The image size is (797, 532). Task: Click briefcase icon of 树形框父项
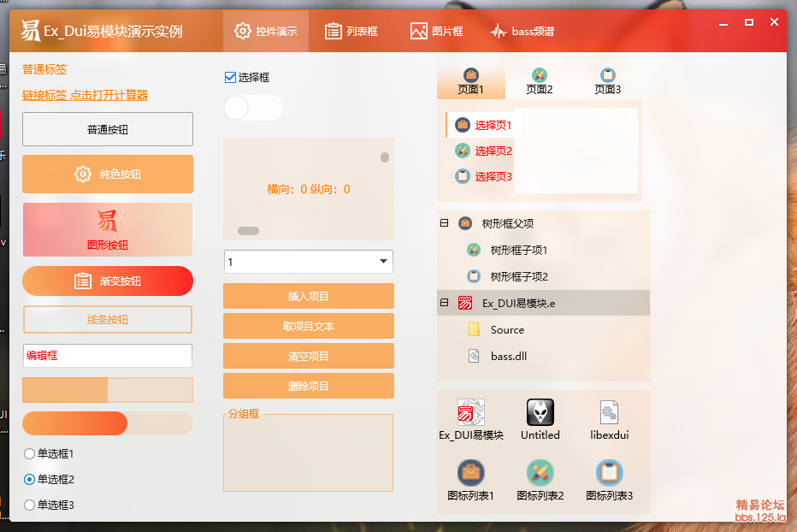point(465,223)
